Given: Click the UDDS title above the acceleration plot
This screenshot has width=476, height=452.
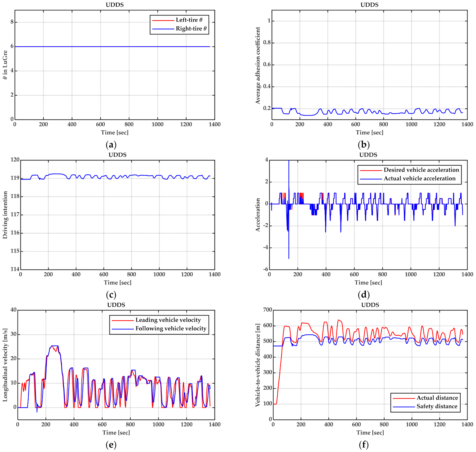Looking at the screenshot, I should [x=368, y=155].
